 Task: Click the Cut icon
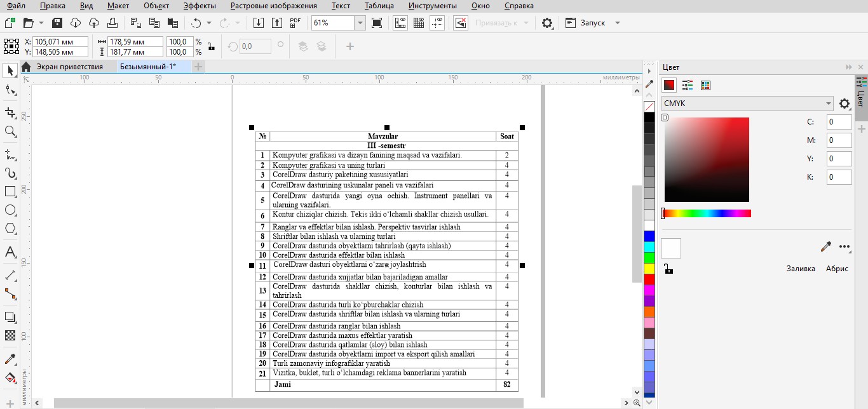(x=135, y=23)
